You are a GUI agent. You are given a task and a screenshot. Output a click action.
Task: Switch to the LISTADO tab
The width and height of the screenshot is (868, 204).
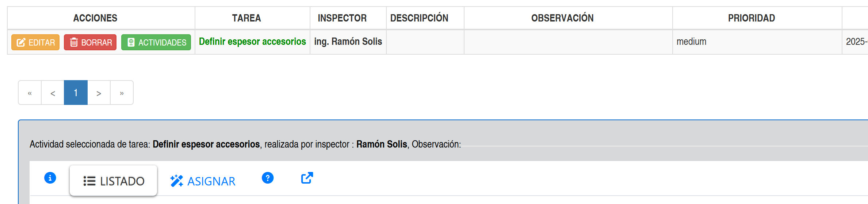[x=114, y=181]
